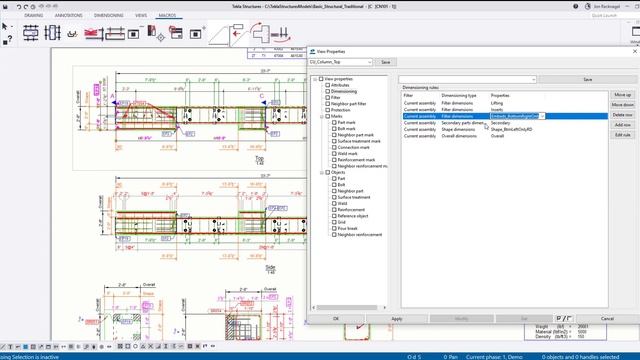640x360 pixels.
Task: Open the VIEWS ribbon tab
Action: pos(141,16)
